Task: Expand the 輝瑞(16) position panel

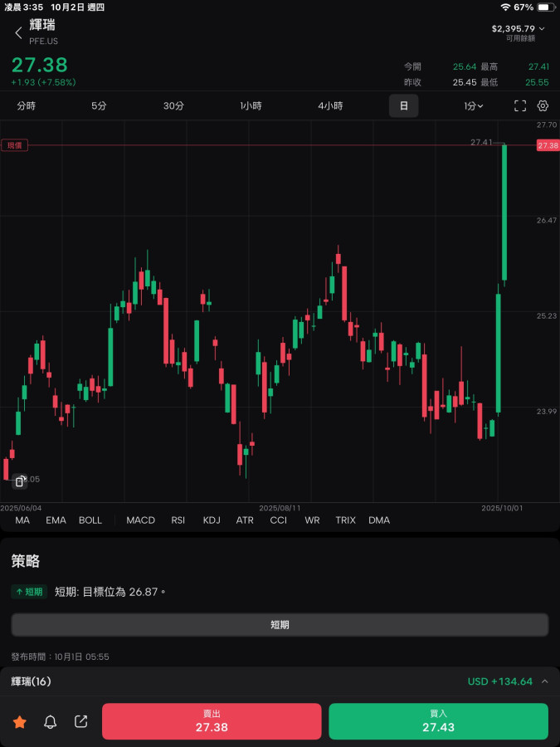Action: pos(545,681)
